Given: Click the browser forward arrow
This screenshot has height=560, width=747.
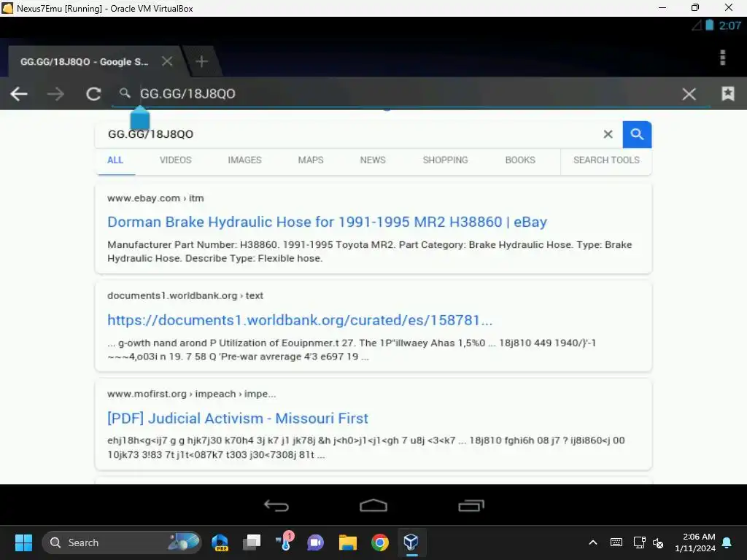Looking at the screenshot, I should click(x=55, y=94).
